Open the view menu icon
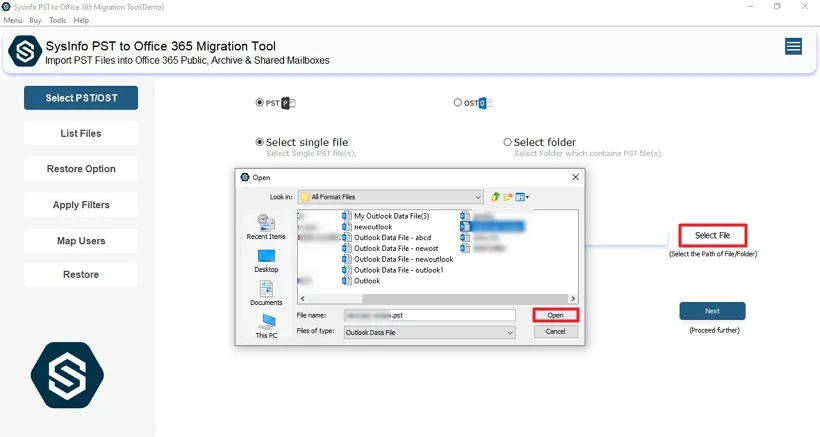Screen dimensions: 820x437 [522, 197]
